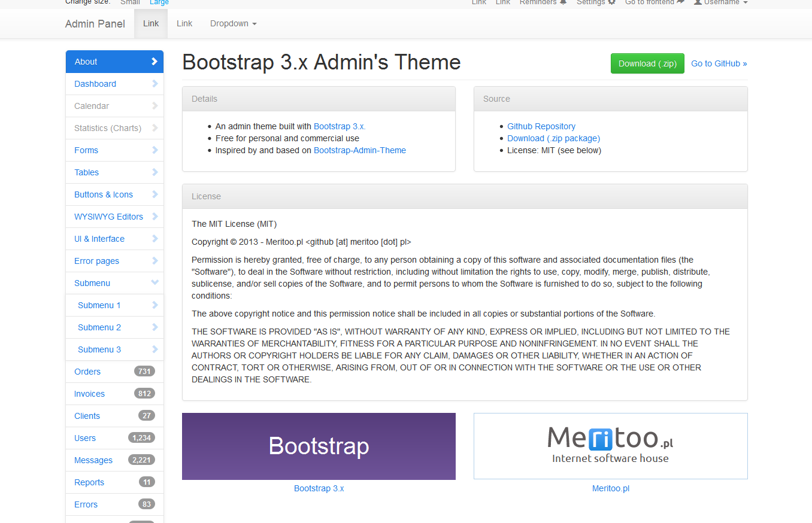Open the Bootstrap 3.x caption link below the banner
The height and width of the screenshot is (523, 812).
point(319,488)
